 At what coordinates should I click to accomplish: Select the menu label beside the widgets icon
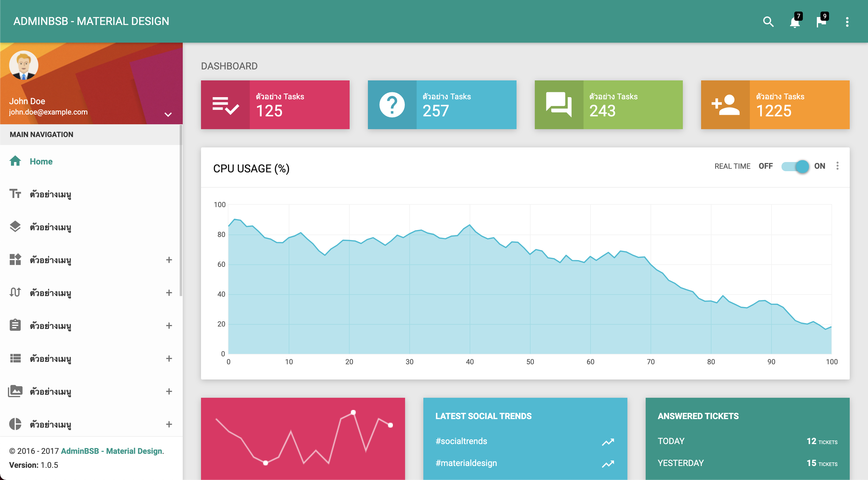[x=51, y=260]
